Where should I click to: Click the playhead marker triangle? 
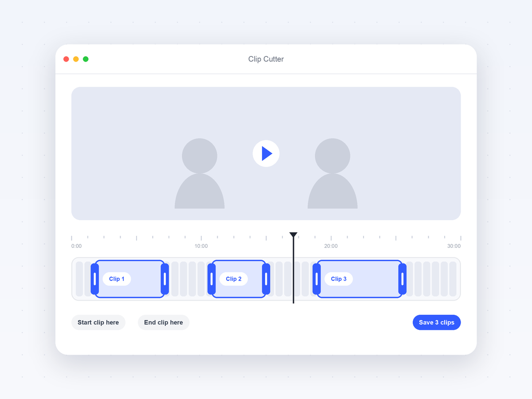(293, 235)
